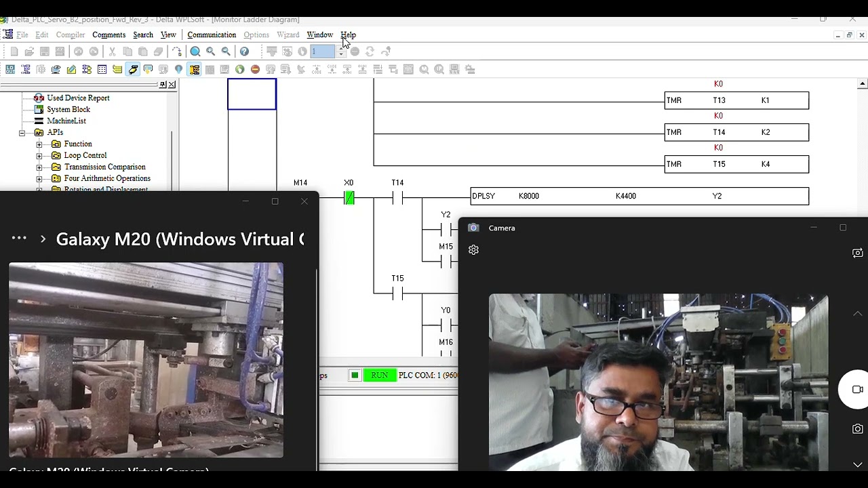
Task: Open the Window menu
Action: (x=319, y=35)
